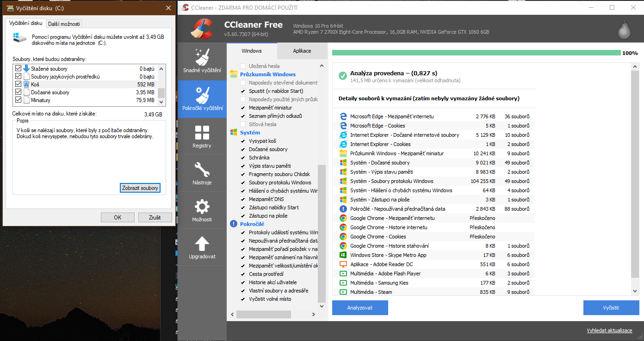Click Zobrazit soubory button
Screen dimensions: 644x341
(x=140, y=188)
